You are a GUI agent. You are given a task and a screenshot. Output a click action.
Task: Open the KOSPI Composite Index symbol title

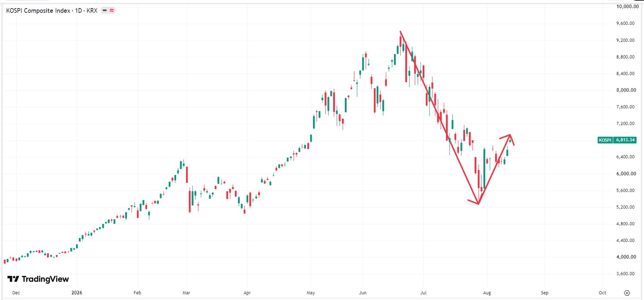[x=38, y=10]
